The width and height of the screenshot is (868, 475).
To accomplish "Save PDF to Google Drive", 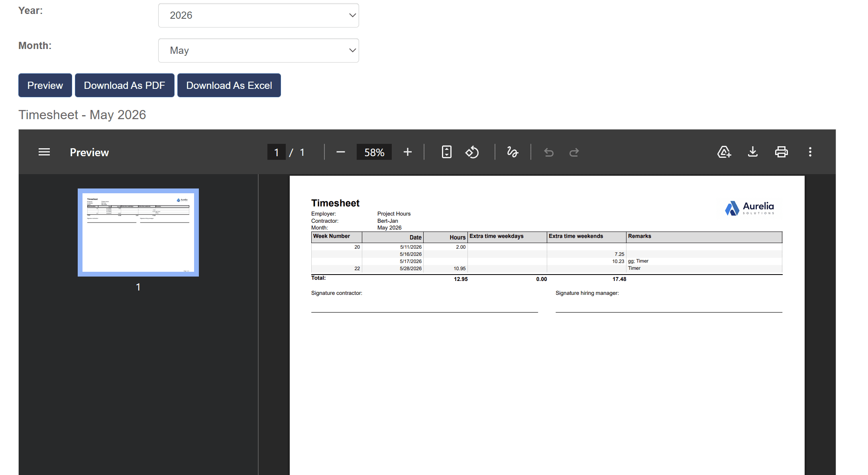I will tap(724, 152).
